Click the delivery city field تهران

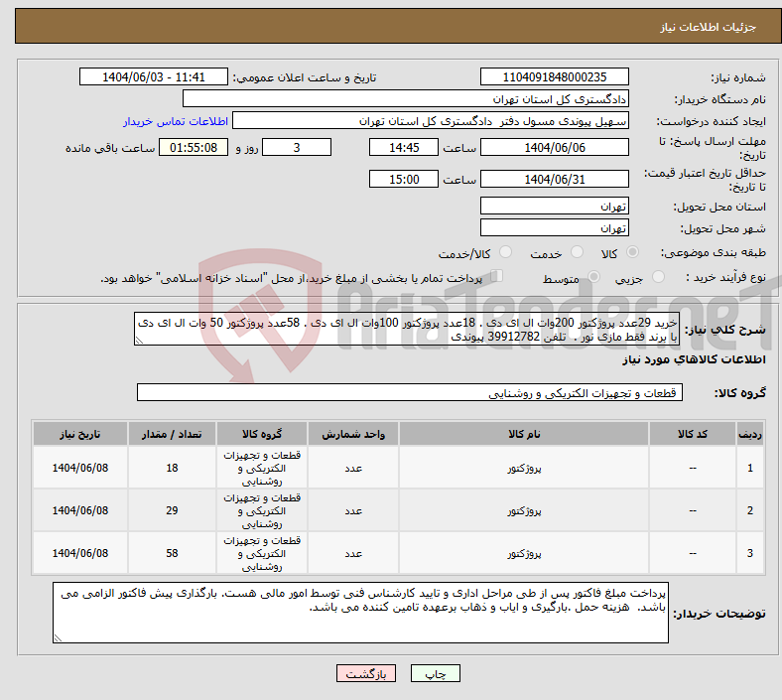tap(554, 227)
